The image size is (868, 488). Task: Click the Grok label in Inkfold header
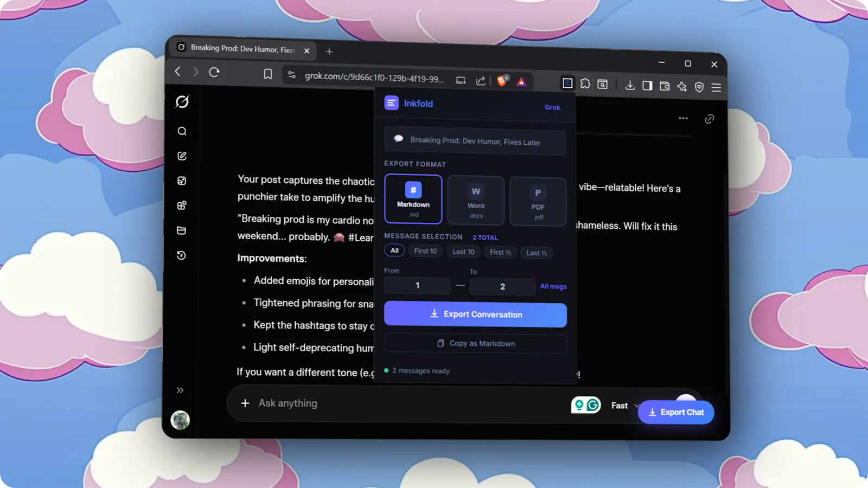coord(552,107)
